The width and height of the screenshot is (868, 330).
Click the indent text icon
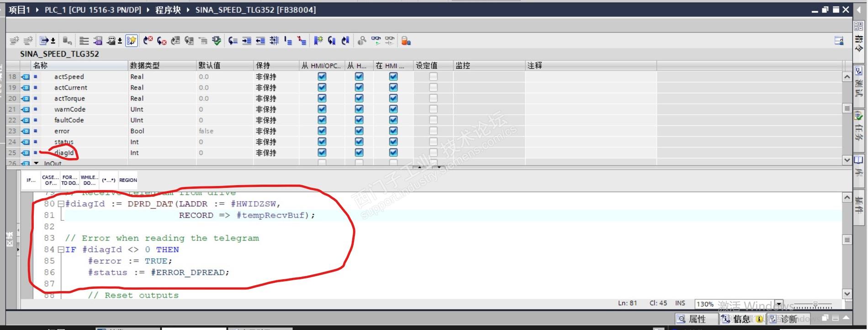(x=247, y=41)
